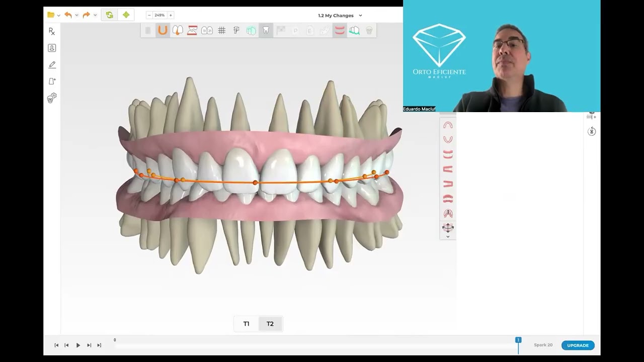Screen dimensions: 644x362
Task: Switch to the right lateral view
Action: click(x=448, y=169)
